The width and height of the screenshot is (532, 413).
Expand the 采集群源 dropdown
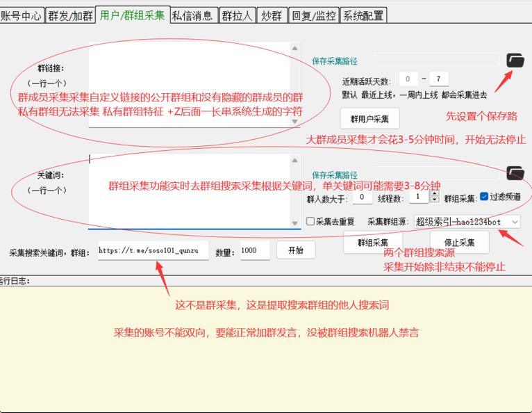click(514, 221)
